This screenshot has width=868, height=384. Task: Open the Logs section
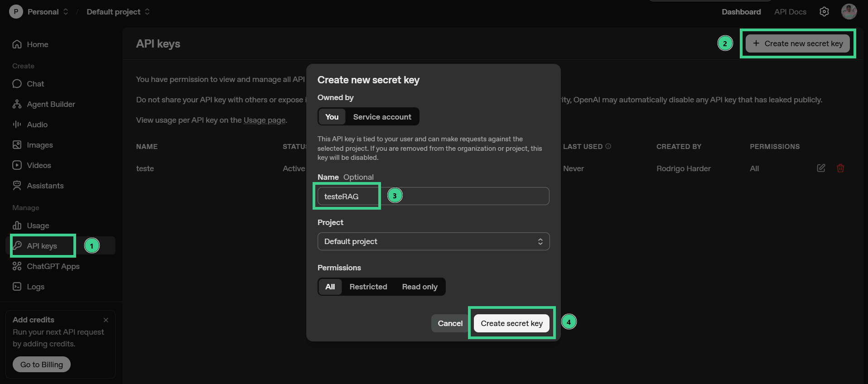point(29,287)
